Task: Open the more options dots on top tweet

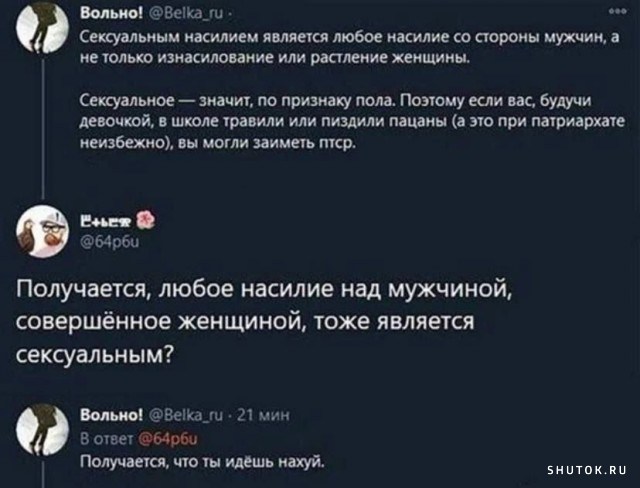Action: coord(617,13)
